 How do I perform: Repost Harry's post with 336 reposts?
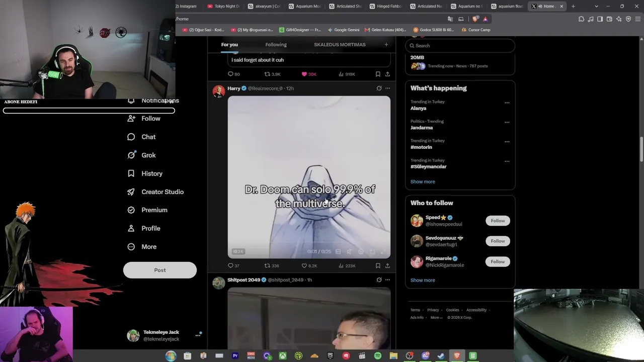[x=272, y=265]
